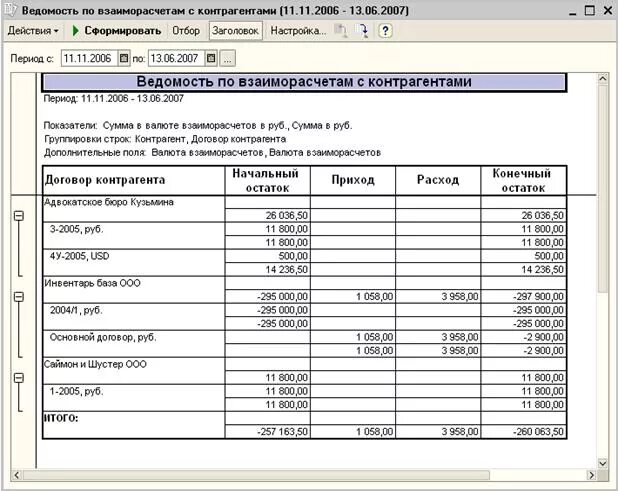The height and width of the screenshot is (491, 618).
Task: Minimize the report window
Action: point(573,11)
